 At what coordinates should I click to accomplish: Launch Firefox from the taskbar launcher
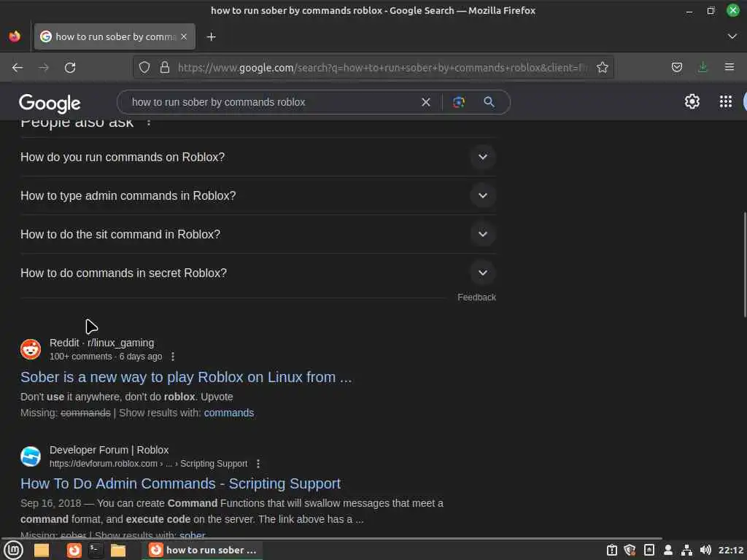pos(74,550)
